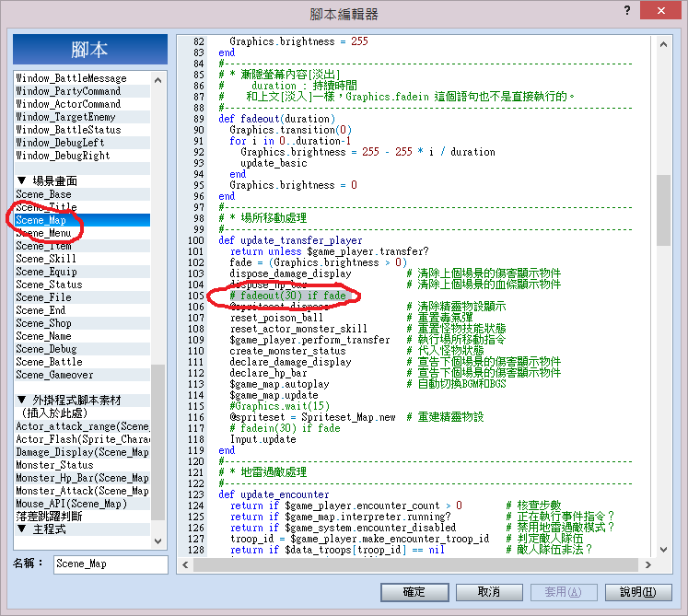This screenshot has width=688, height=616.
Task: Click code editor horizontal scroll right arrow
Action: pyautogui.click(x=648, y=565)
